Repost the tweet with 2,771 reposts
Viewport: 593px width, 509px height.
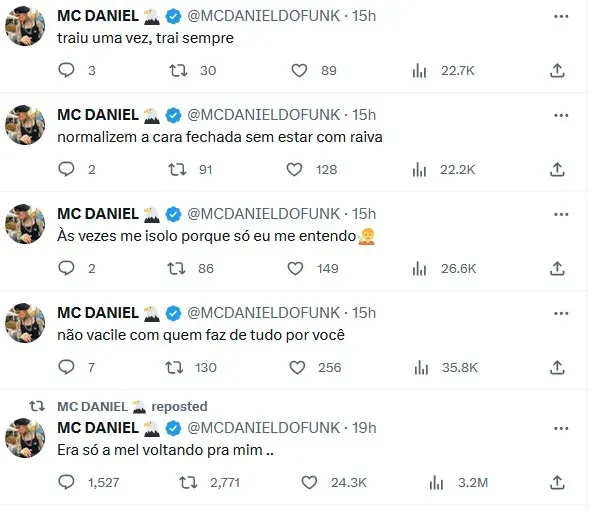click(x=188, y=483)
